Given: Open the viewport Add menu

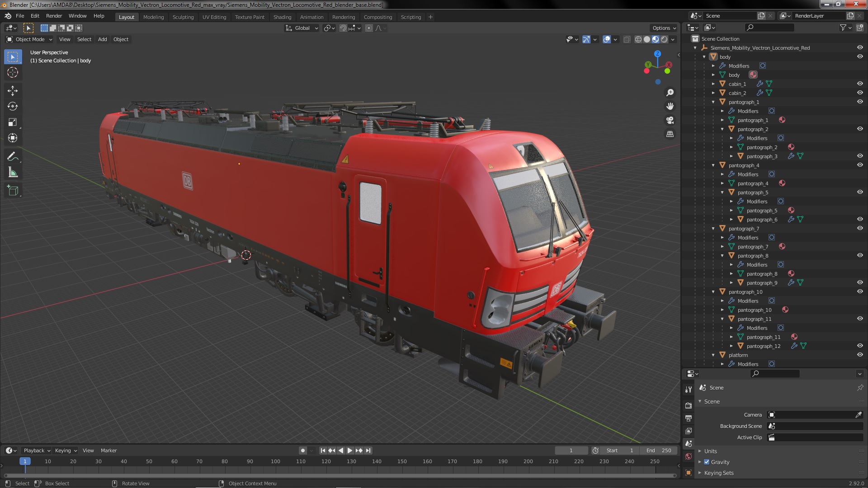Looking at the screenshot, I should (103, 39).
